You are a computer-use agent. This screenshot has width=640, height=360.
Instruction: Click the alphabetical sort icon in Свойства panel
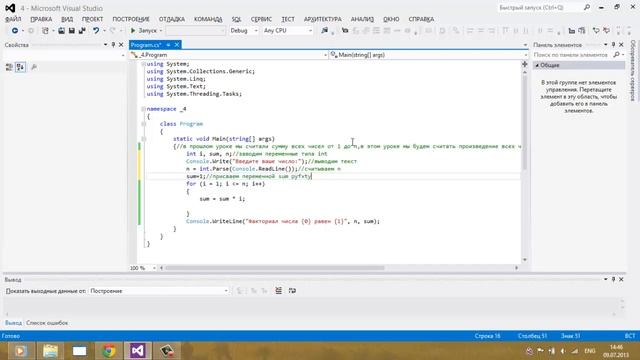pyautogui.click(x=20, y=67)
